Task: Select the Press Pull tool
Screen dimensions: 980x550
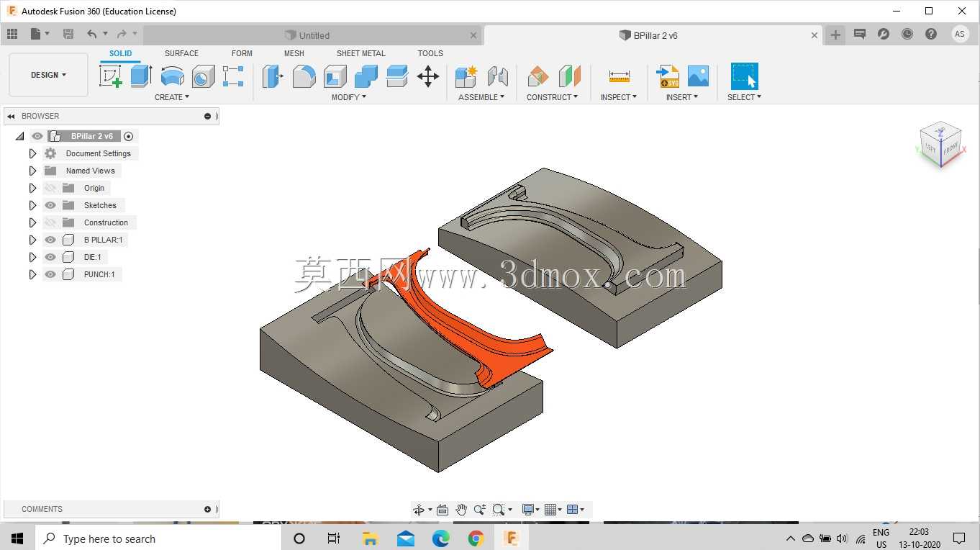Action: coord(273,76)
